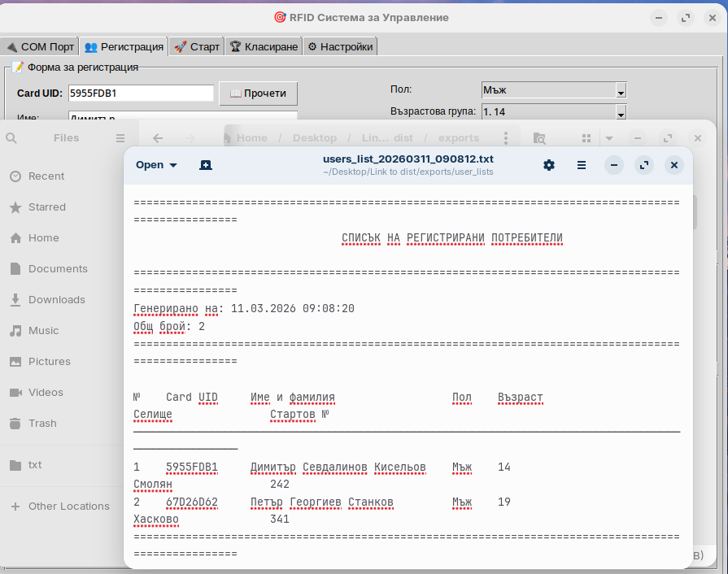728x574 pixels.
Task: Click the search icon in Files
Action: tap(11, 138)
